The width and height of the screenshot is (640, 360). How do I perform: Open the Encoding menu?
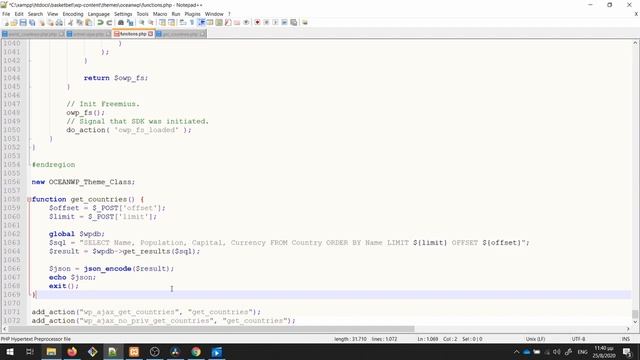tap(73, 14)
